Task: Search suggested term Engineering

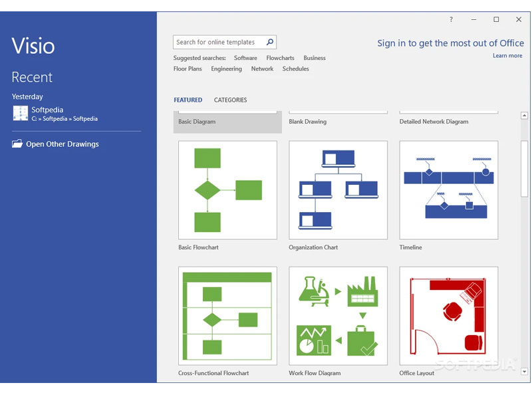Action: pyautogui.click(x=226, y=69)
